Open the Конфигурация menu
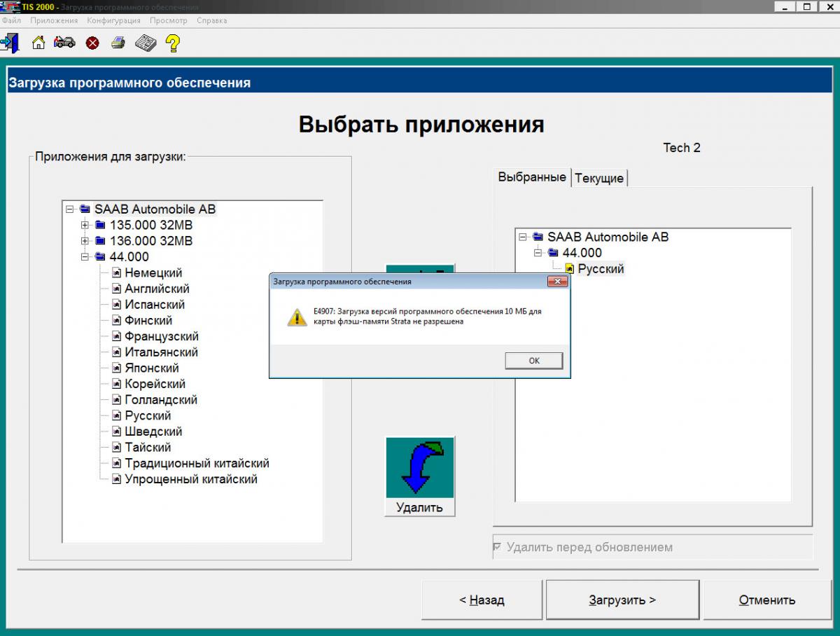The image size is (840, 636). pos(113,20)
